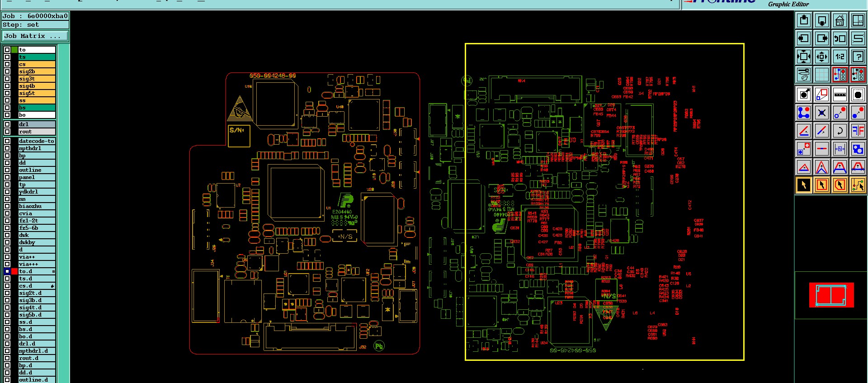
Task: Select the sig3t layer name
Action: pos(37,79)
